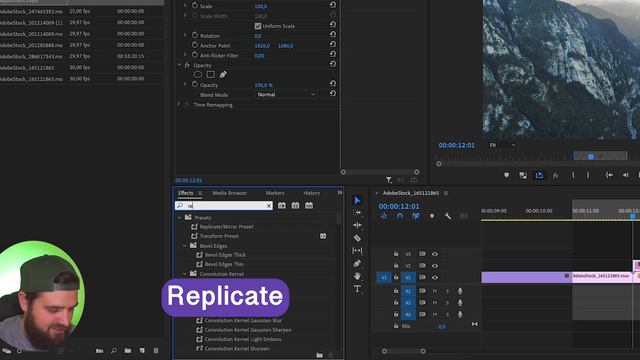Create a four-point rectangle mask under Opacity
Image resolution: width=640 pixels, height=360 pixels.
coord(211,75)
